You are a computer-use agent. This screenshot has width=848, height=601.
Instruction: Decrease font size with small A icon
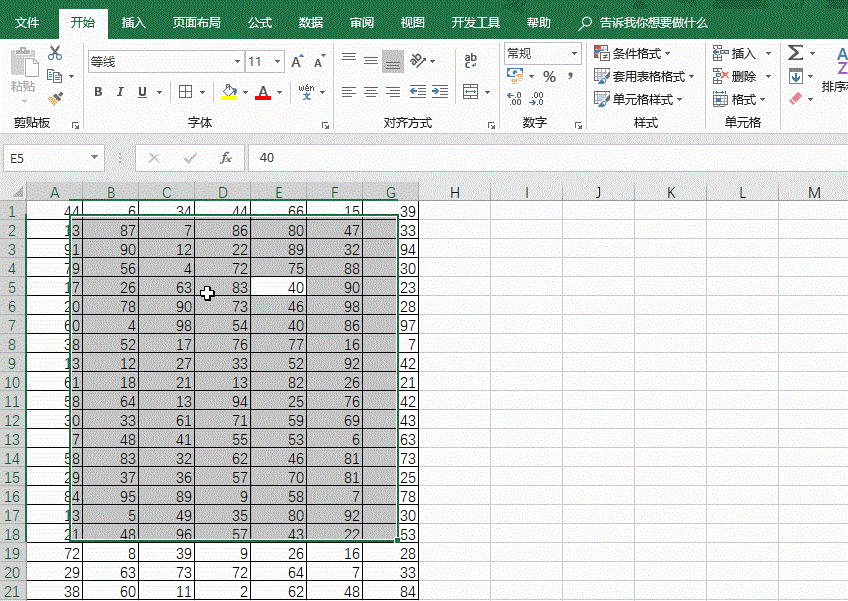(x=320, y=62)
